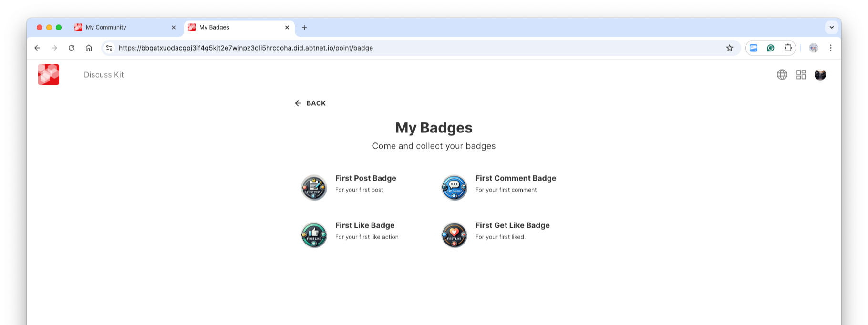Bookmark this page with the star
The height and width of the screenshot is (325, 868).
(730, 48)
